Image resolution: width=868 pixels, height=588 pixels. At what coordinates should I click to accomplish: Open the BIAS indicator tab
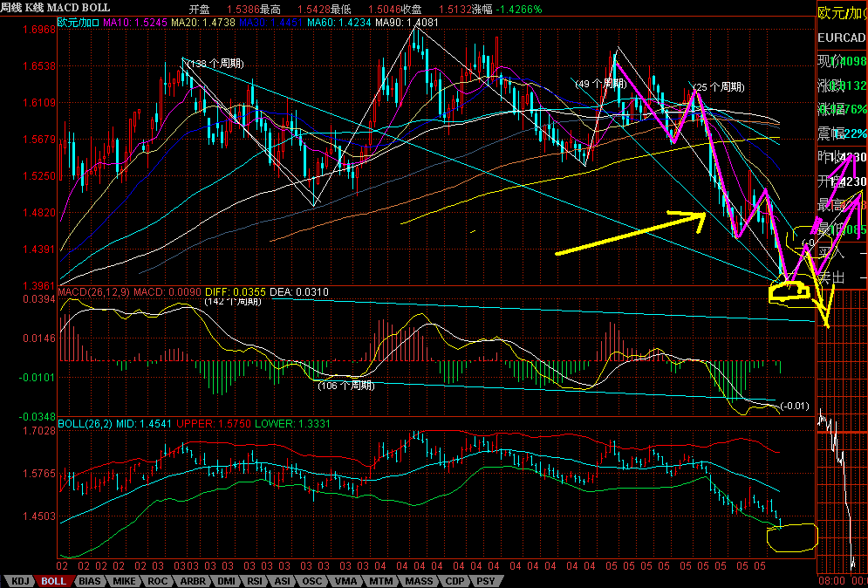pos(90,581)
